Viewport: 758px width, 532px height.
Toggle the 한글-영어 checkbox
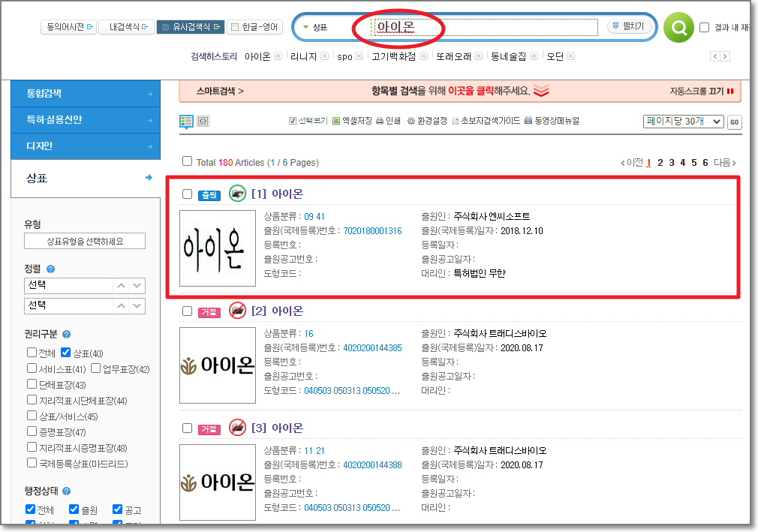coord(235,27)
